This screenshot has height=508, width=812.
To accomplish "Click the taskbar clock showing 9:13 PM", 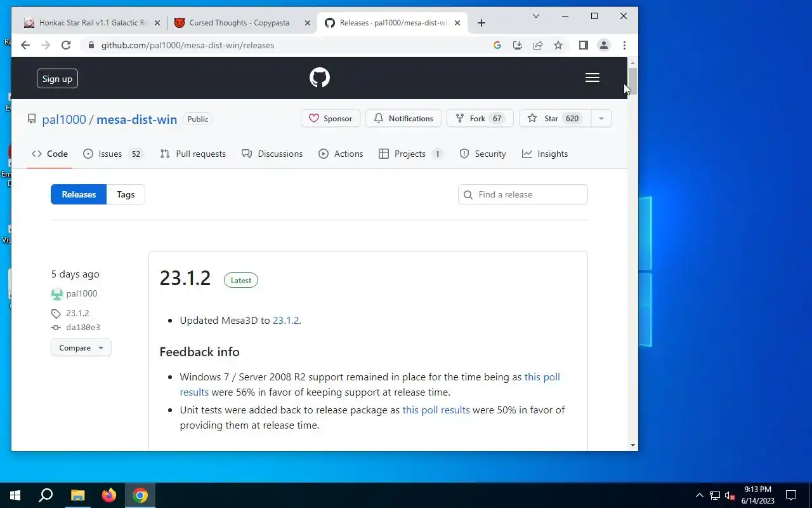I will click(758, 495).
